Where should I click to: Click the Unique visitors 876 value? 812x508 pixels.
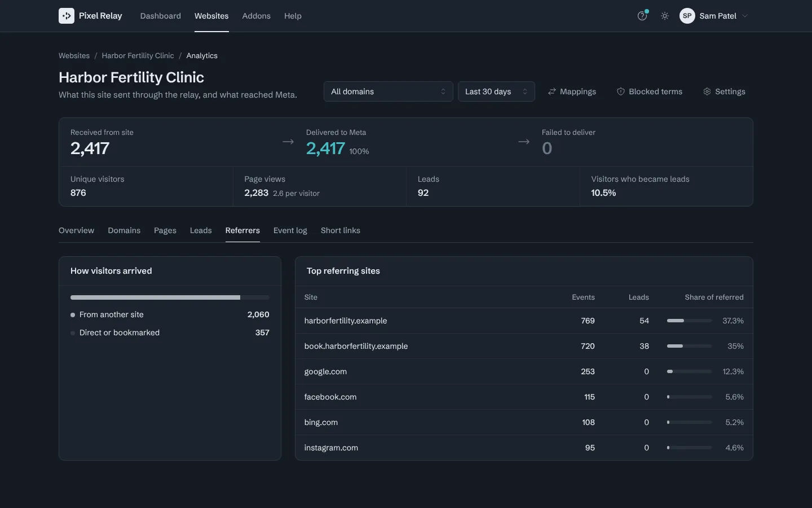[78, 192]
